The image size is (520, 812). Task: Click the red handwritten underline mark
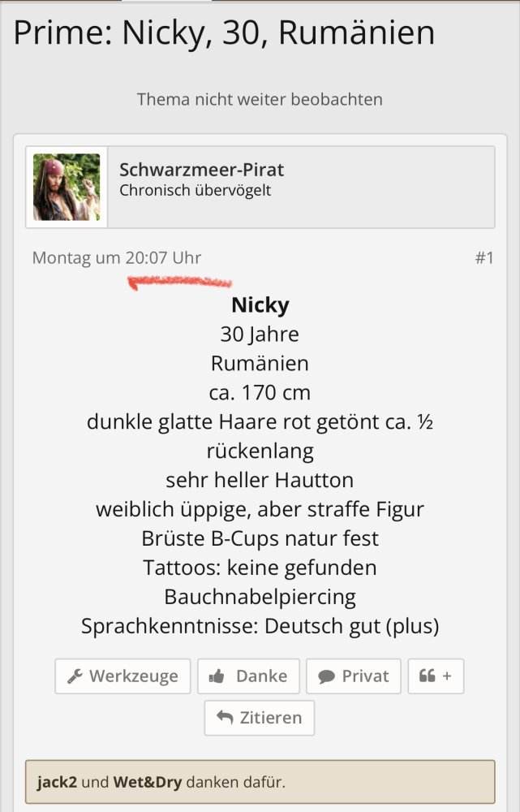pyautogui.click(x=180, y=282)
